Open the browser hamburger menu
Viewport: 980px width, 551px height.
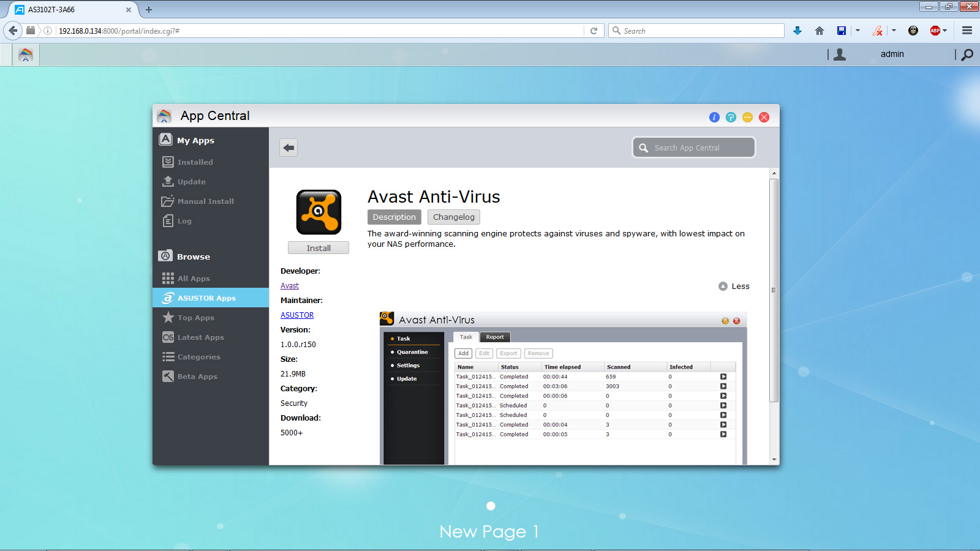[x=967, y=31]
